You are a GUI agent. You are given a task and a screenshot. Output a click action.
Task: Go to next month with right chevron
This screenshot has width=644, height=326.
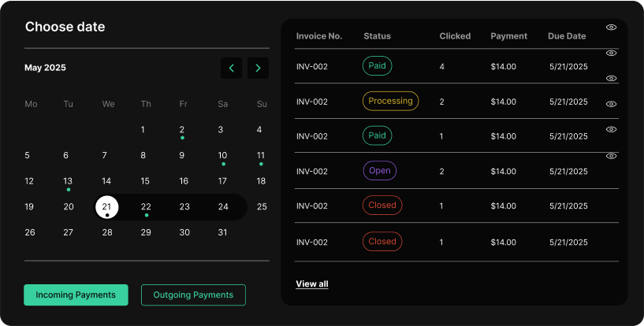(x=258, y=69)
